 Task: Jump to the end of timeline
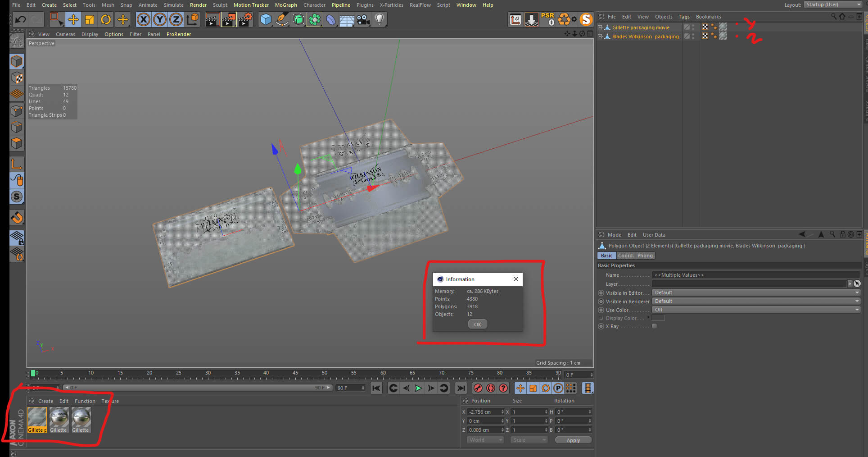coord(461,388)
